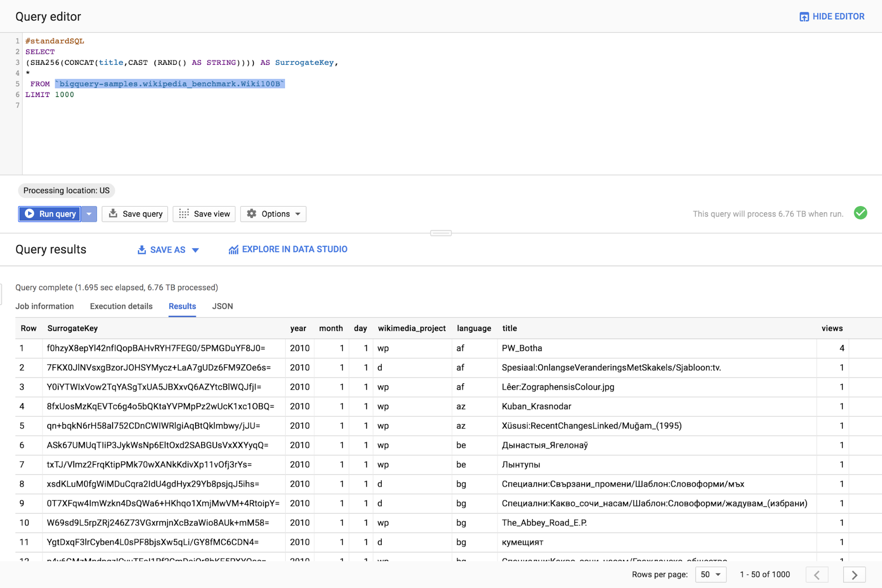Click the The_Abbey_Road_E.P. title cell
The width and height of the screenshot is (882, 588).
tap(544, 523)
